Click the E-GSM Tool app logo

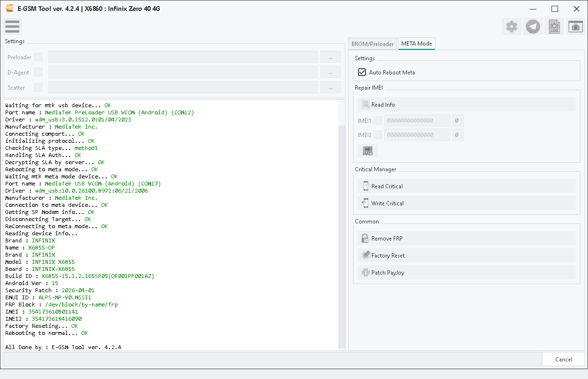(9, 9)
